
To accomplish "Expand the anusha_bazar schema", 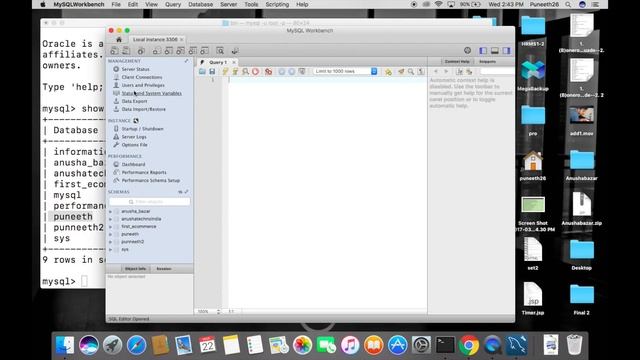I will pyautogui.click(x=110, y=211).
